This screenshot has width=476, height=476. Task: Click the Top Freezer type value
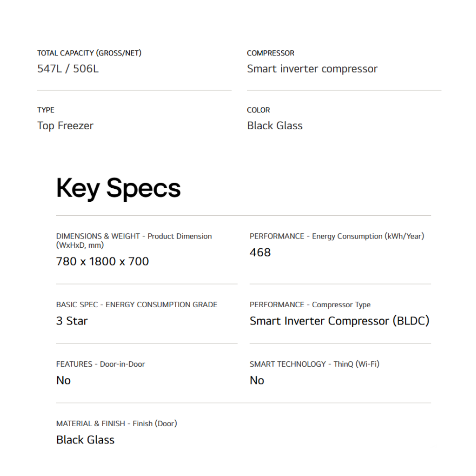[65, 126]
